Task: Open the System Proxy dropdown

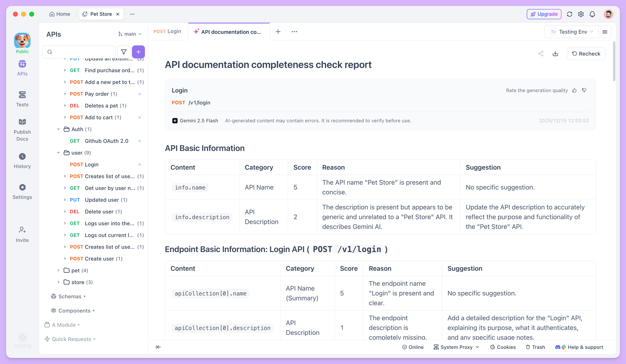Action: [x=456, y=347]
